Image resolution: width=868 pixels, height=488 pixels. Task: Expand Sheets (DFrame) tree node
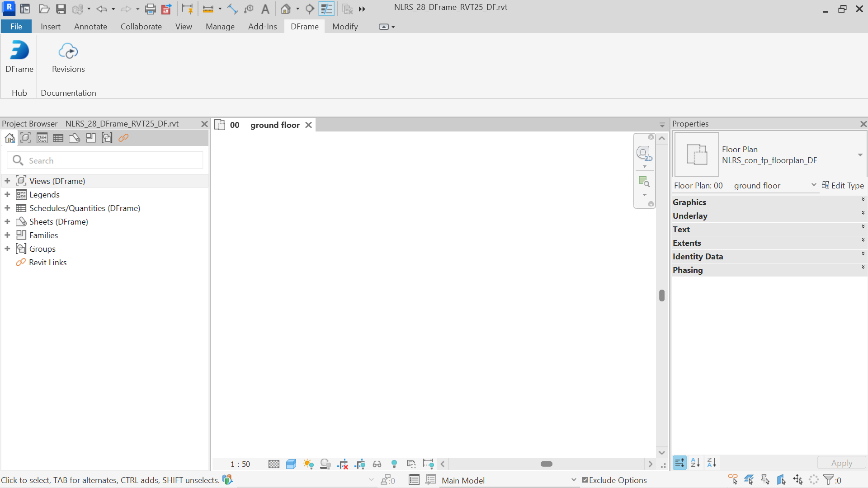point(7,221)
